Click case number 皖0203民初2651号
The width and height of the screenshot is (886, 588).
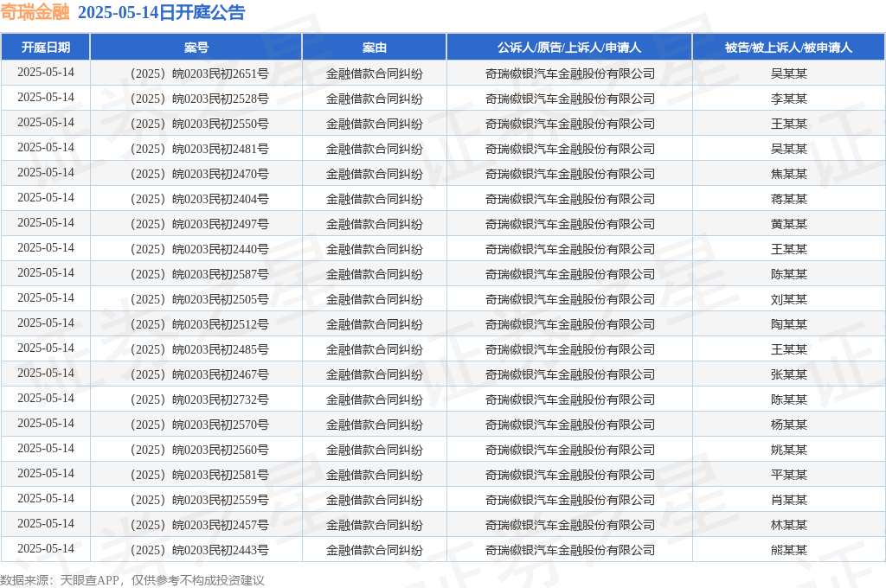(x=200, y=73)
